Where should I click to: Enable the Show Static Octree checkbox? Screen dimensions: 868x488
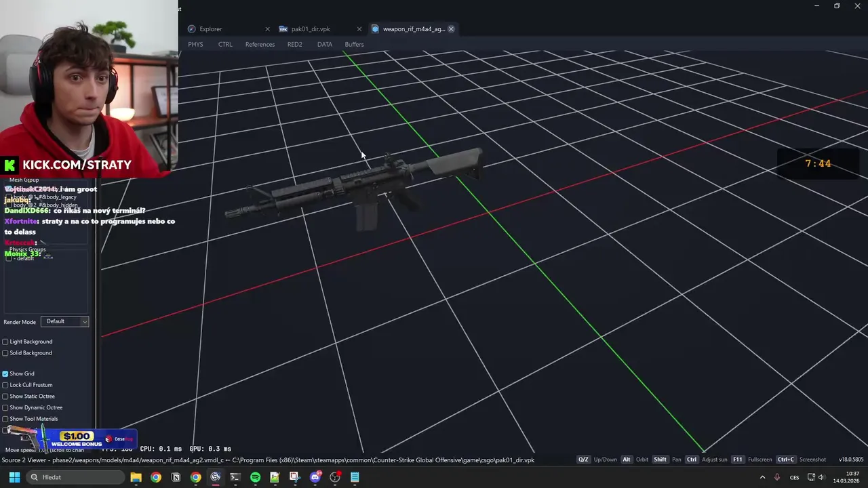click(x=5, y=396)
